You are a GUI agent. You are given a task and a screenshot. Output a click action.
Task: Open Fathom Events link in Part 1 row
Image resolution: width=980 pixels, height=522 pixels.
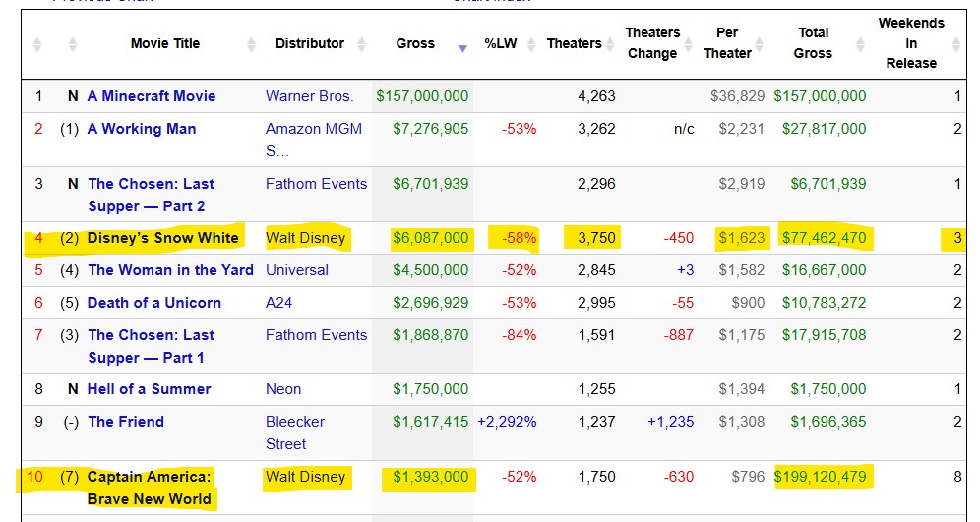coord(316,334)
